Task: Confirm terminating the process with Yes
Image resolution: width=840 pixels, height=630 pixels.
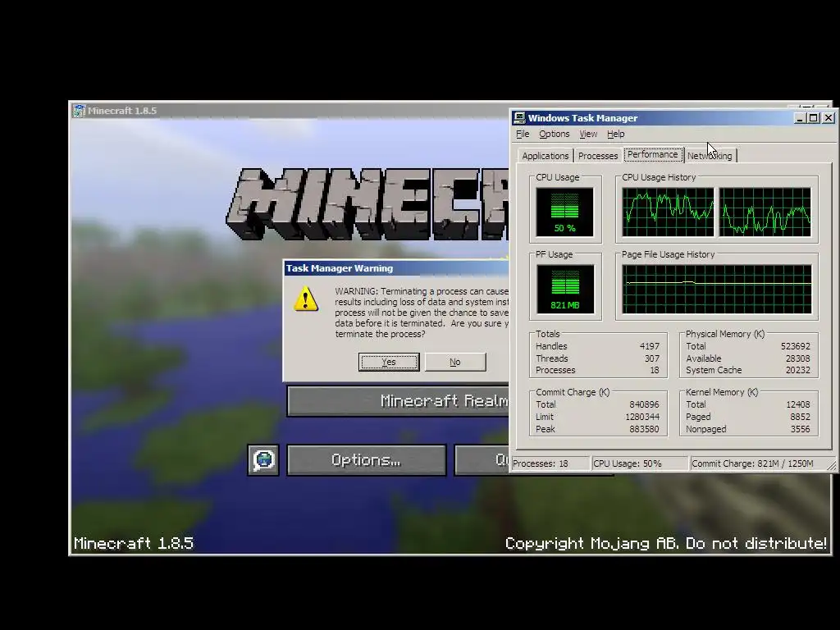Action: click(x=389, y=362)
